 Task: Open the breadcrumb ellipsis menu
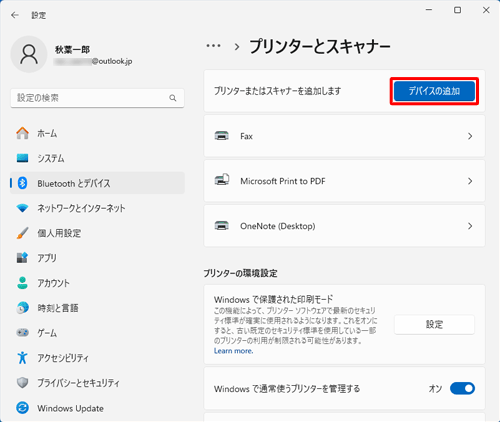[x=213, y=46]
